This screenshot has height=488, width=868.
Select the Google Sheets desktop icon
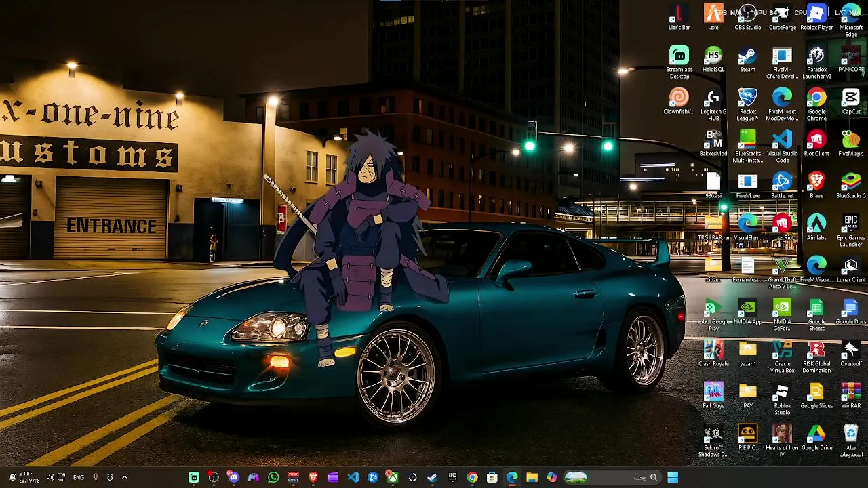(816, 315)
